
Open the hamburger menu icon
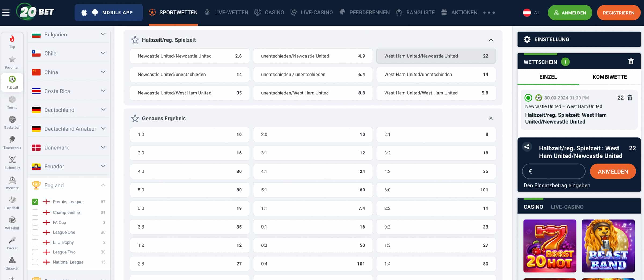click(x=6, y=13)
